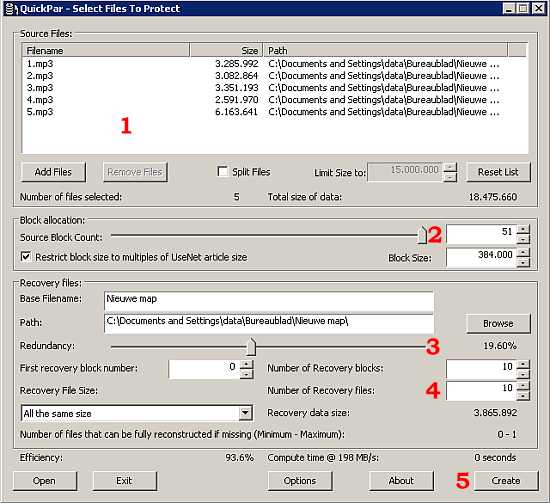Screen dimensions: 550x503
Task: Click the QuickPar title bar icon
Action: click(x=11, y=9)
